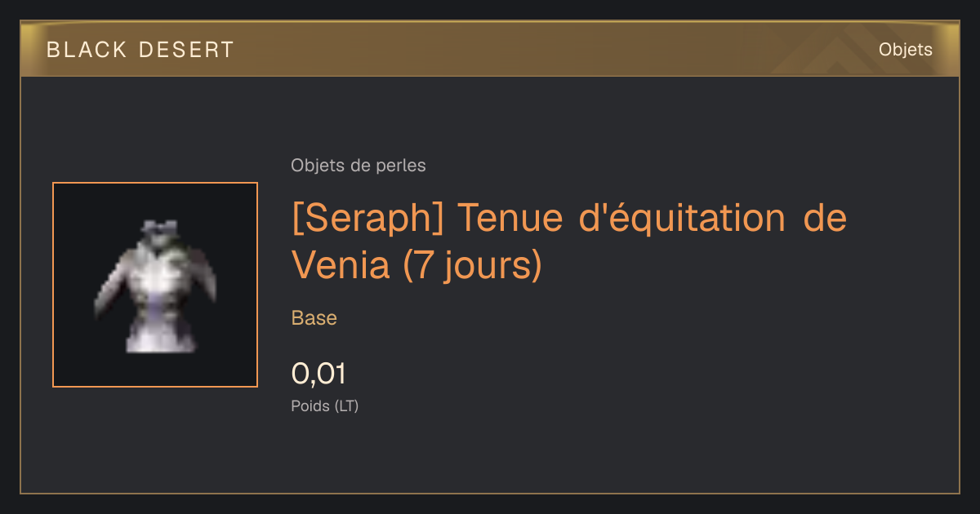
Task: Click the word "Venia" in the title
Action: 341,264
